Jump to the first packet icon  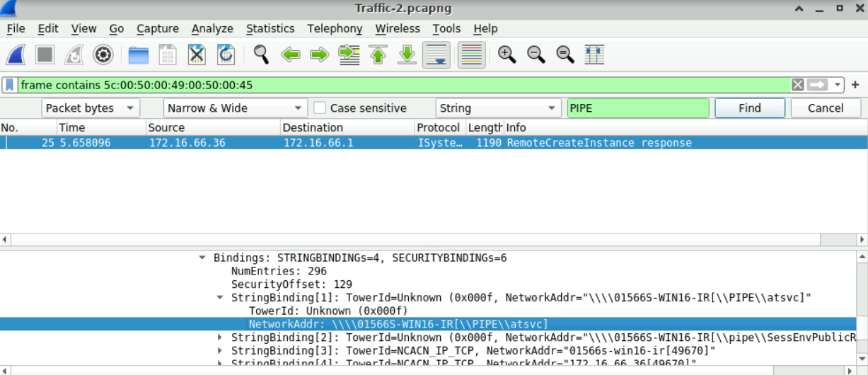click(378, 54)
